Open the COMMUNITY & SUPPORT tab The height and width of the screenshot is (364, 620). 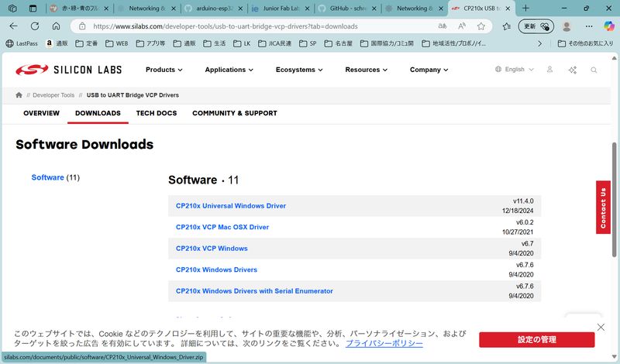235,113
